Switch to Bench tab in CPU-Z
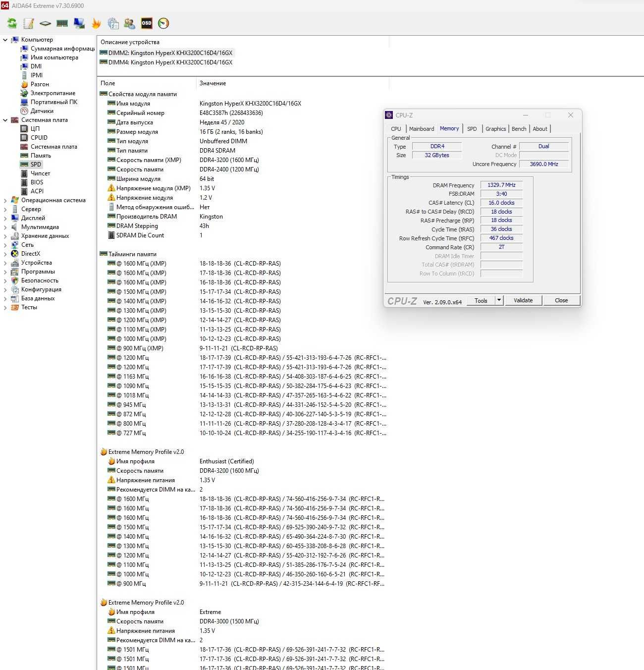The image size is (644, 670). click(x=519, y=129)
